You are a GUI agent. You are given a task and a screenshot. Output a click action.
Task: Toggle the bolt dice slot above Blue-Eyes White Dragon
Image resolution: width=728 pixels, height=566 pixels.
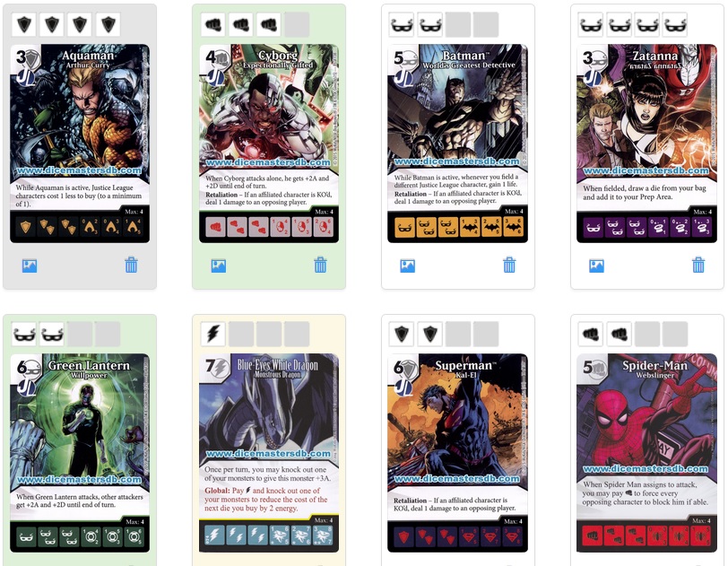213,334
